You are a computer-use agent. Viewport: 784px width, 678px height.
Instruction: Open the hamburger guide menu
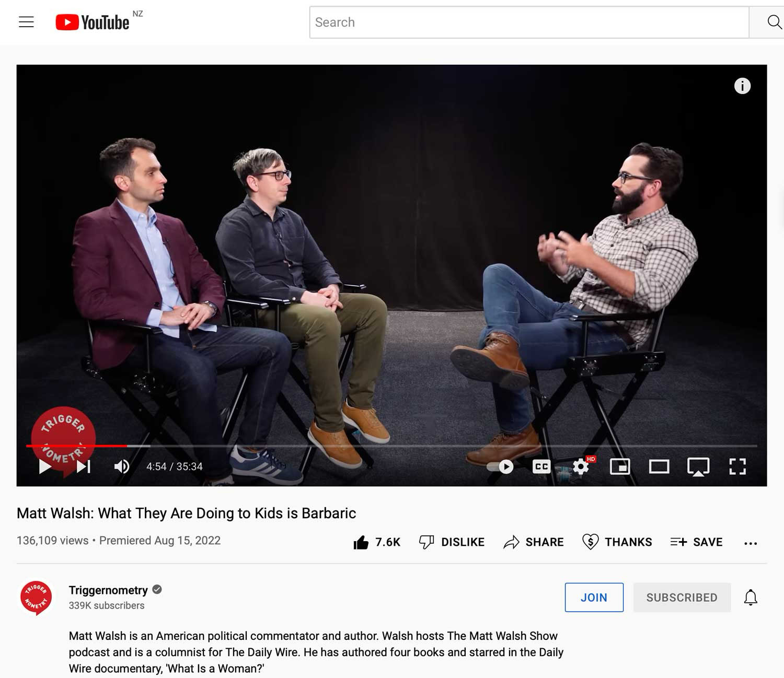click(26, 22)
